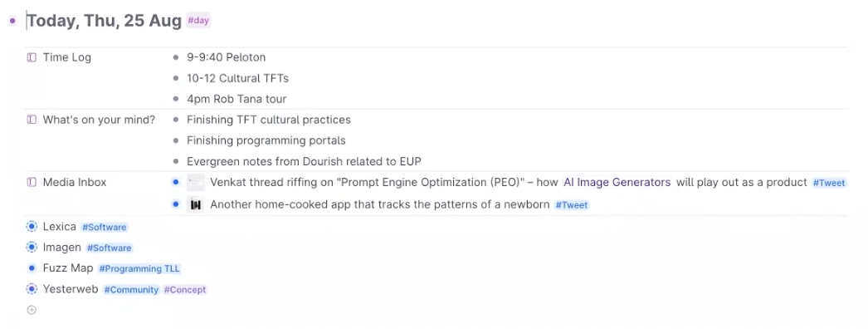Image resolution: width=868 pixels, height=329 pixels.
Task: Click #Tweet tag on Venkat thread
Action: click(829, 183)
